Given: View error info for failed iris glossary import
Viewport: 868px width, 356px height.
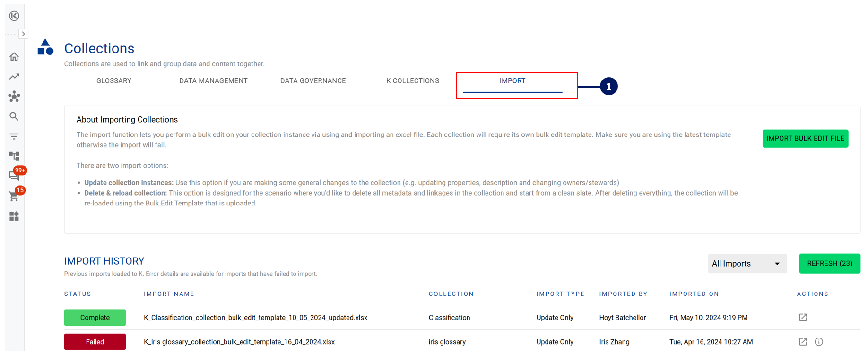Looking at the screenshot, I should 819,342.
